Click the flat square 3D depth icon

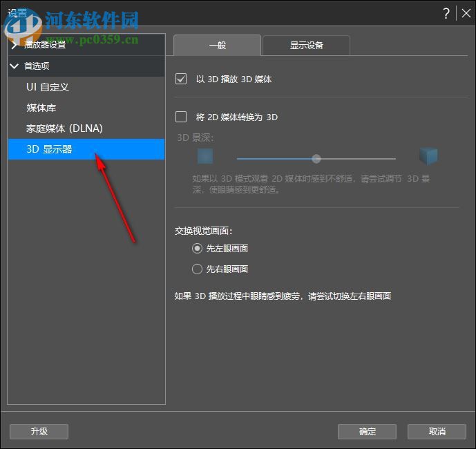pos(205,156)
